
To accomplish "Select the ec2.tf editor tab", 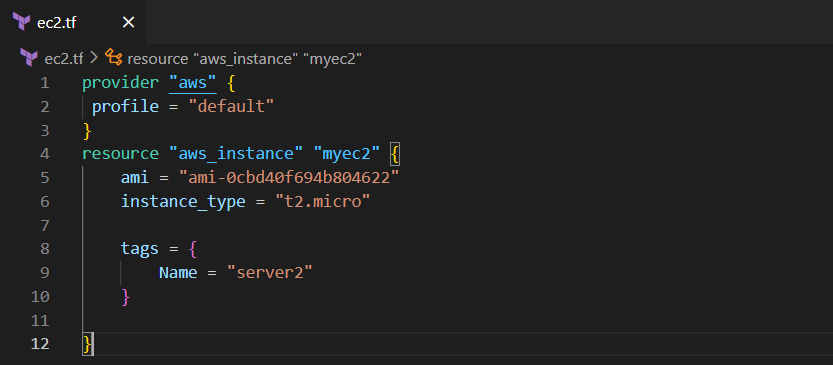I will [x=73, y=22].
